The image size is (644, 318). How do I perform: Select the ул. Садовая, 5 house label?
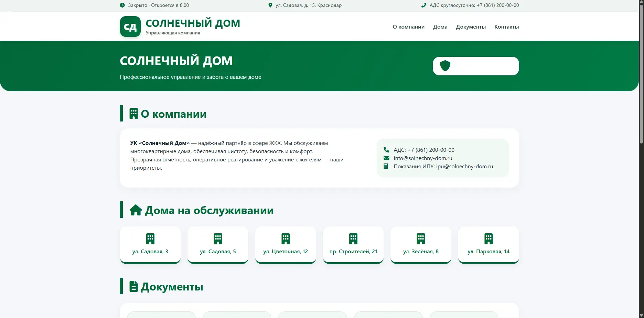pyautogui.click(x=218, y=252)
